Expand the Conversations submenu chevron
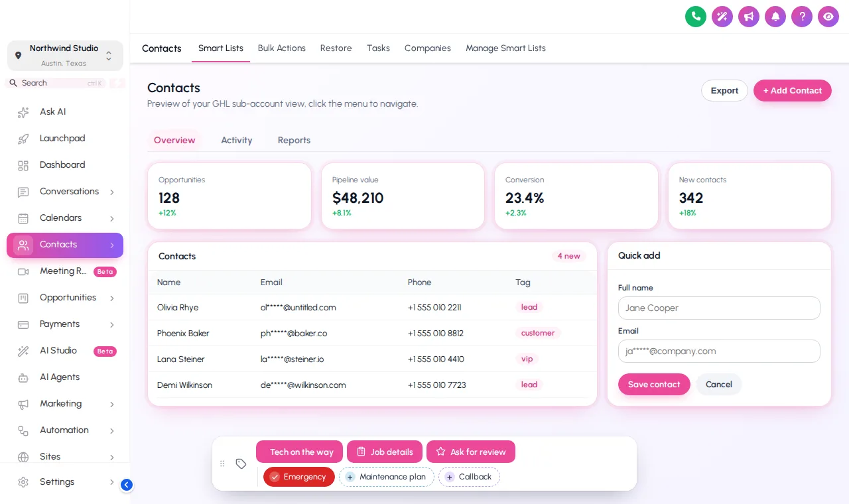The image size is (849, 504). tap(112, 192)
